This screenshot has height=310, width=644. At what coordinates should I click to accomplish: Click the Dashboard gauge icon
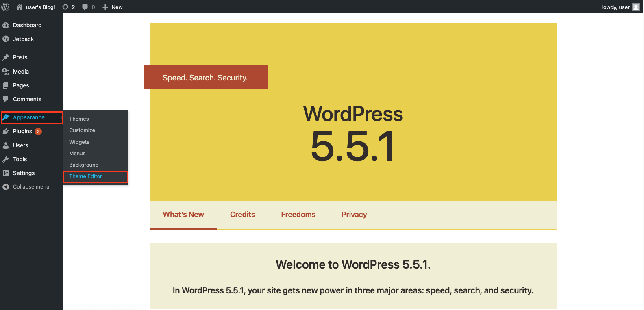tap(6, 25)
